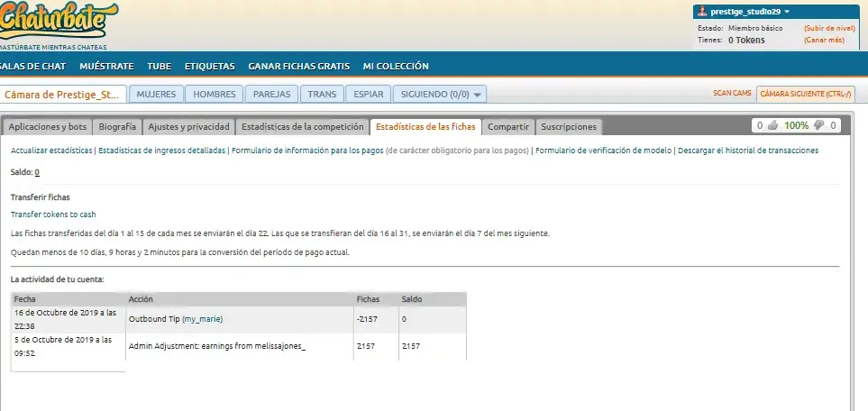
Task: Open the ESPIAR tab
Action: 369,94
